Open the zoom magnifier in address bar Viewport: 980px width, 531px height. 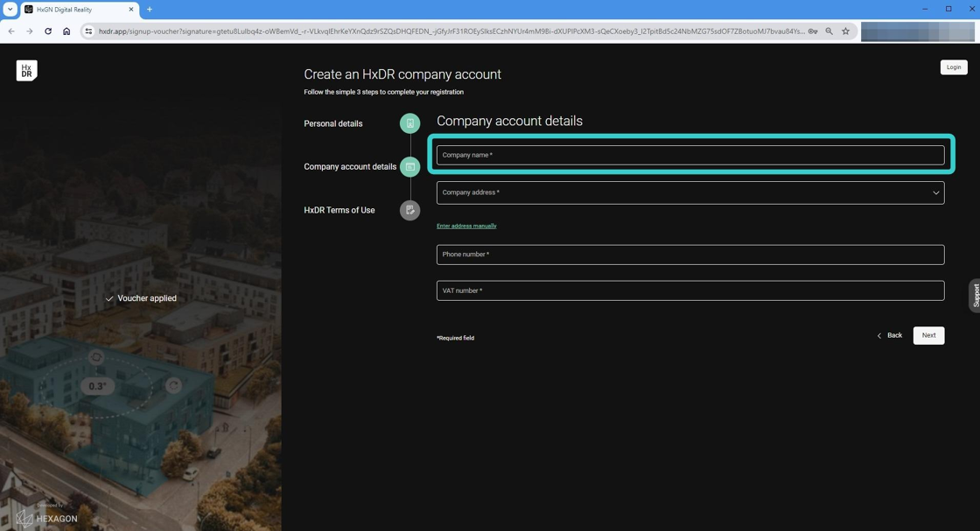pos(829,31)
